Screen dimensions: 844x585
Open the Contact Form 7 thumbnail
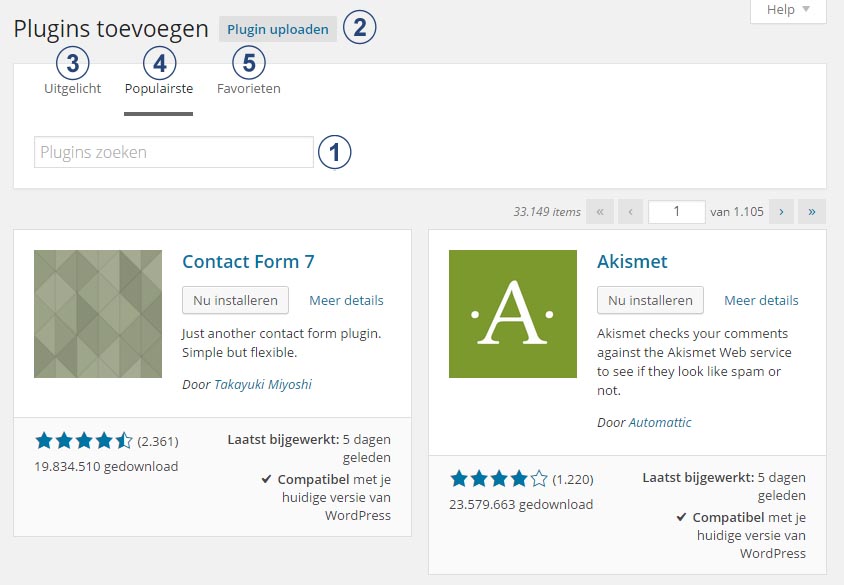(98, 314)
